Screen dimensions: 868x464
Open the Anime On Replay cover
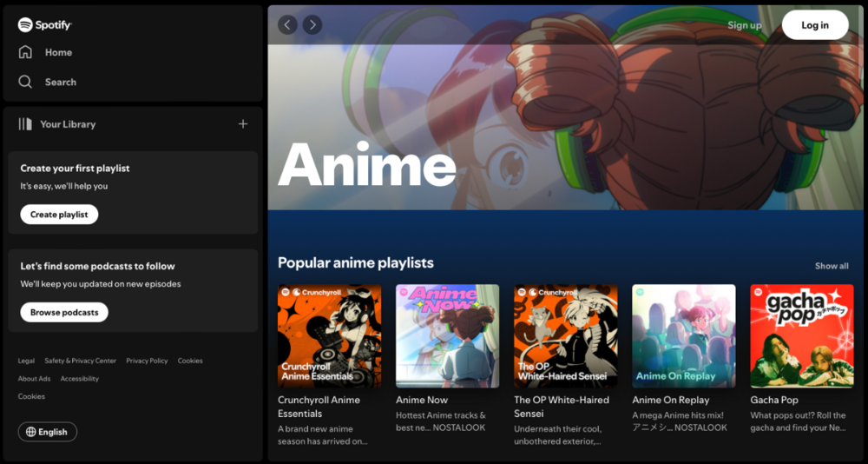tap(683, 335)
